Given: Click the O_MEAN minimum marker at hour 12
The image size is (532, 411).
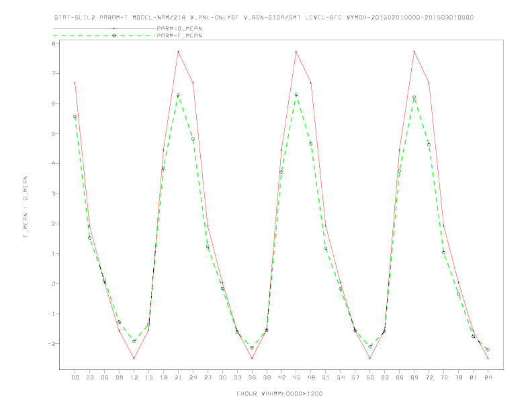Looking at the screenshot, I should point(134,358).
